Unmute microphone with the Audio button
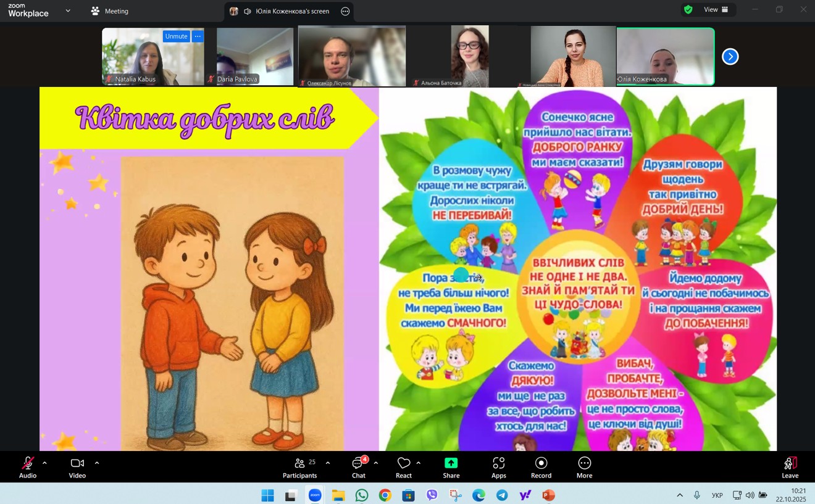815x504 pixels. coord(28,467)
